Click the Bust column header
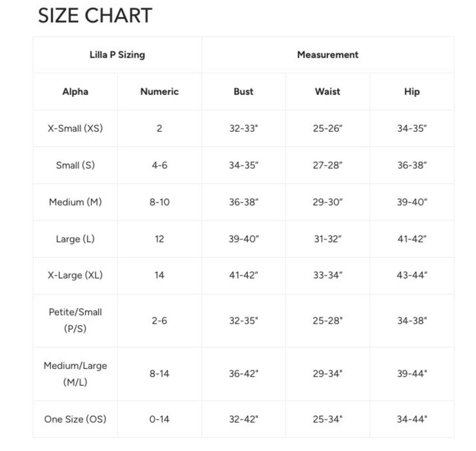Image resolution: width=476 pixels, height=451 pixels. (243, 91)
